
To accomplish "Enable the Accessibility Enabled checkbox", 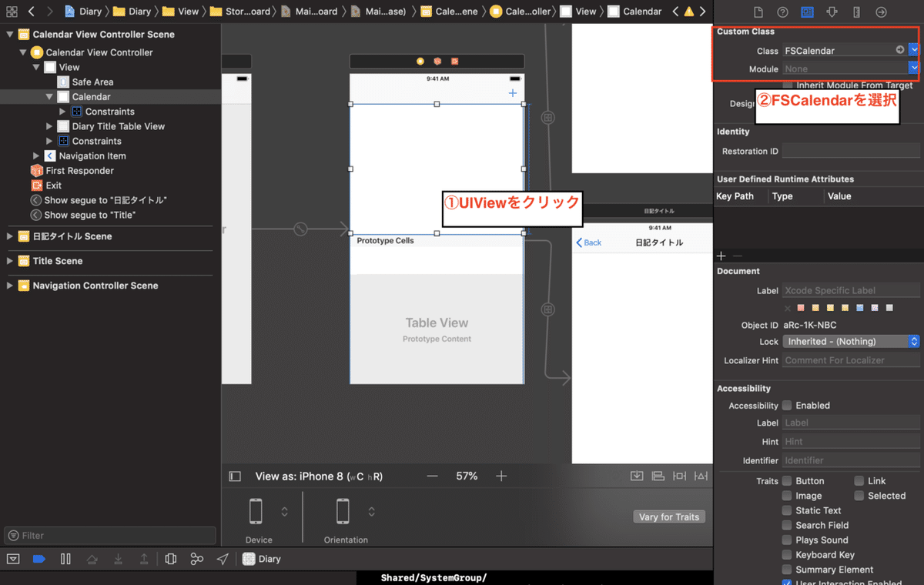I will [787, 405].
